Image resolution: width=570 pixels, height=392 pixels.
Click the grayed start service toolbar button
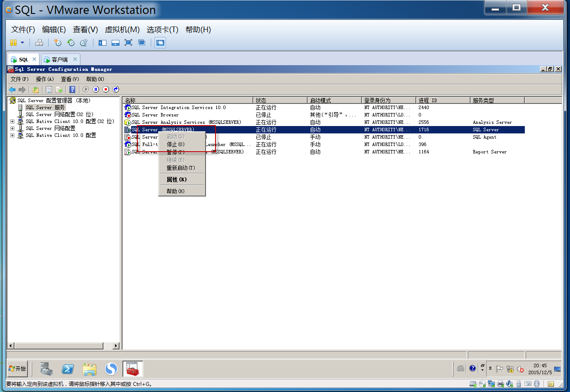click(86, 90)
